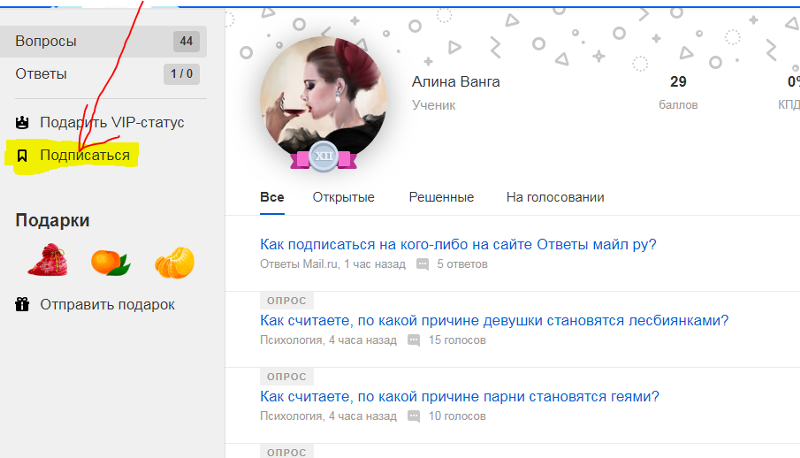Click the gift box icon for Отправить подарок

click(x=22, y=304)
